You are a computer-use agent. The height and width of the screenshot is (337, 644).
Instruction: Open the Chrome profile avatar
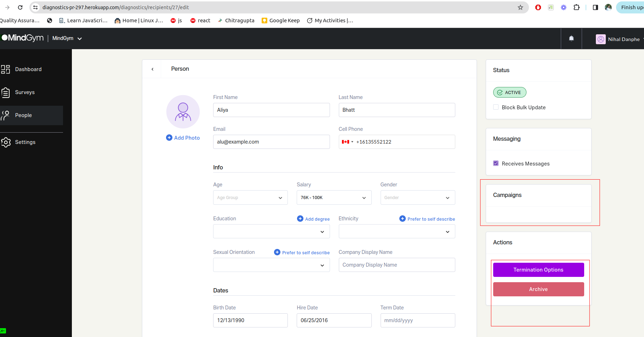click(x=608, y=7)
